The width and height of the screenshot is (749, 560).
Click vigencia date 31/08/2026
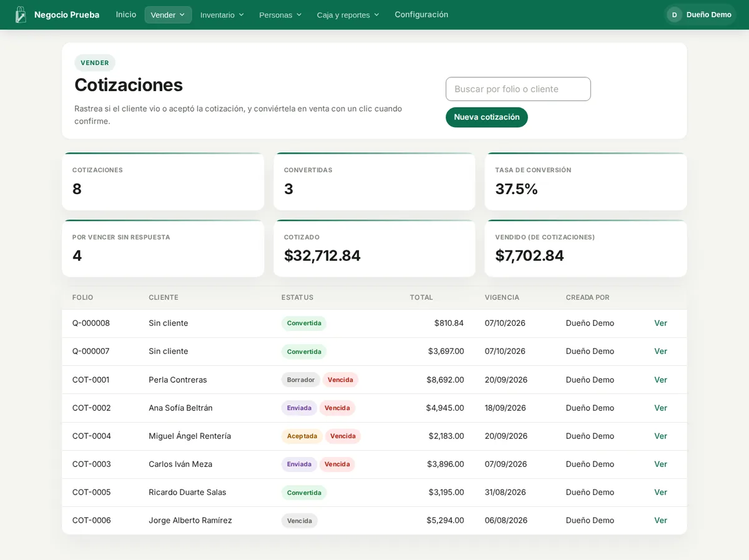[506, 492]
